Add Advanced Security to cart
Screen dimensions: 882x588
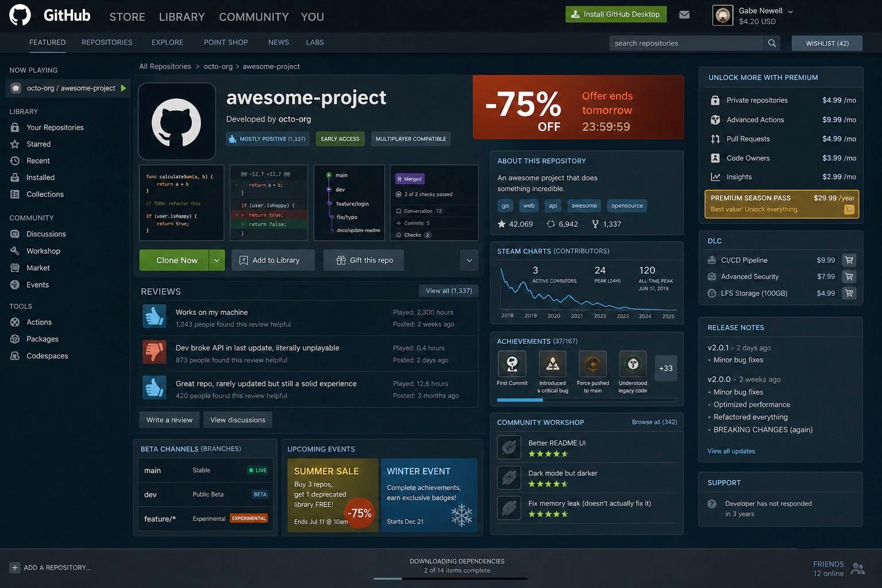click(x=849, y=277)
